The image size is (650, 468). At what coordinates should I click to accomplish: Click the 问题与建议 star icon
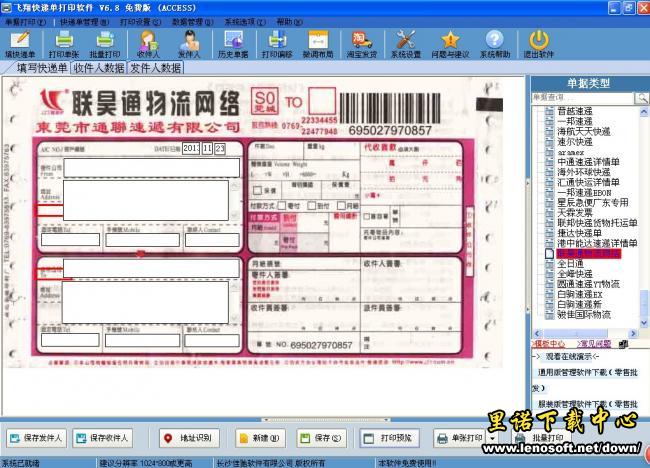(x=450, y=44)
